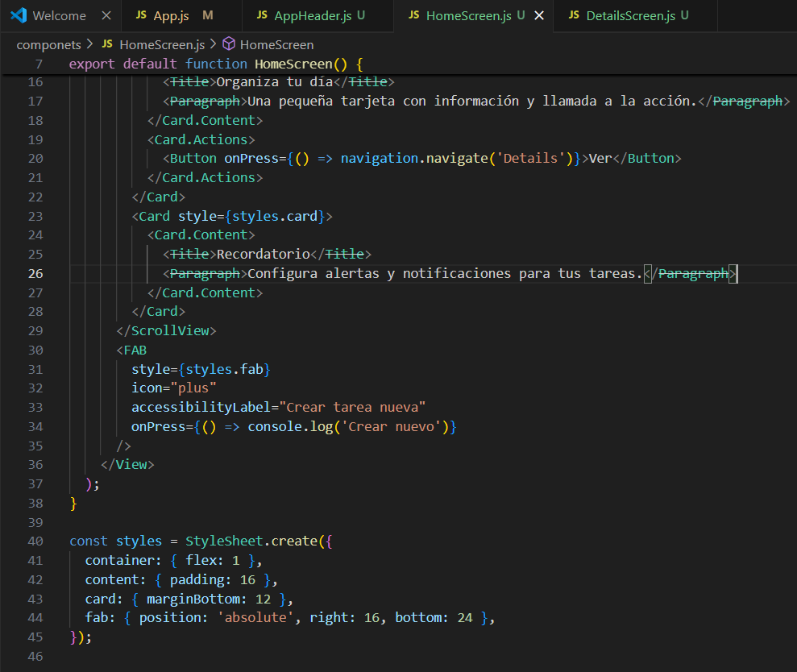
Task: Click the JS icon on the AppHeader.js tab
Action: click(262, 15)
